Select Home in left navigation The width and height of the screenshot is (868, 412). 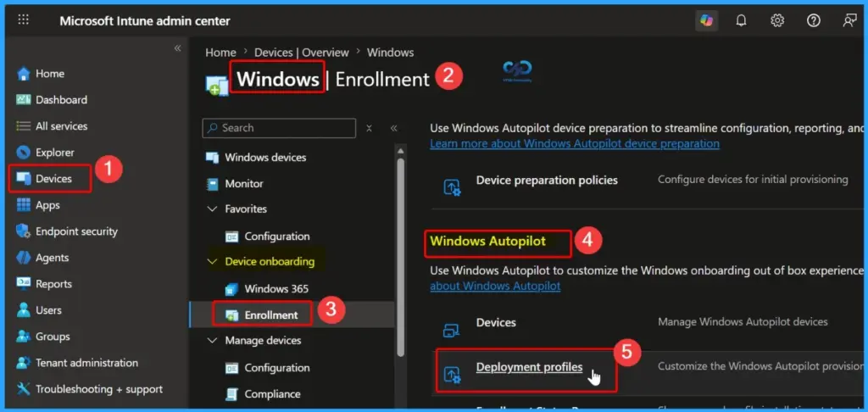click(50, 74)
